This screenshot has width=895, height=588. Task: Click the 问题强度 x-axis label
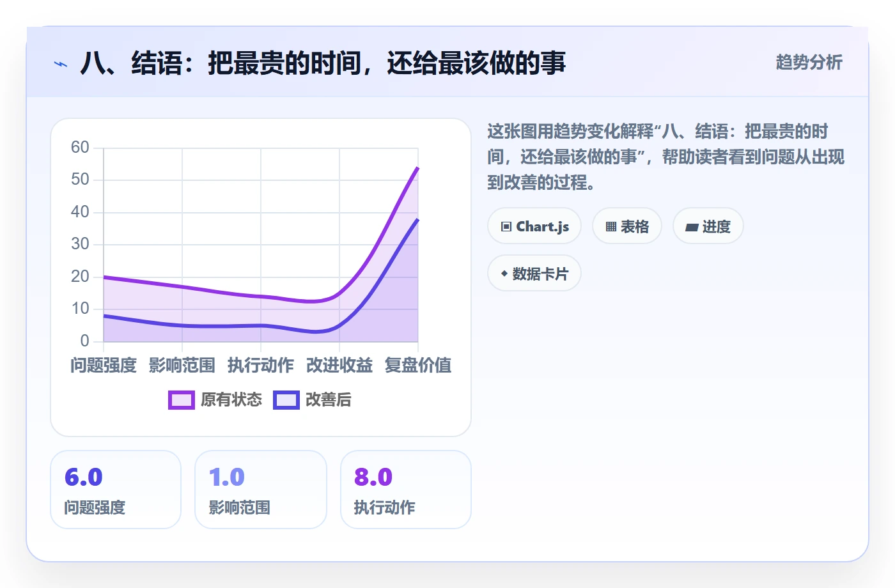tap(104, 366)
